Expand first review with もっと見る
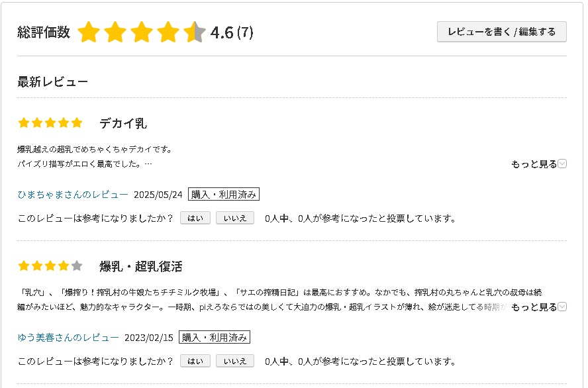 (x=534, y=164)
